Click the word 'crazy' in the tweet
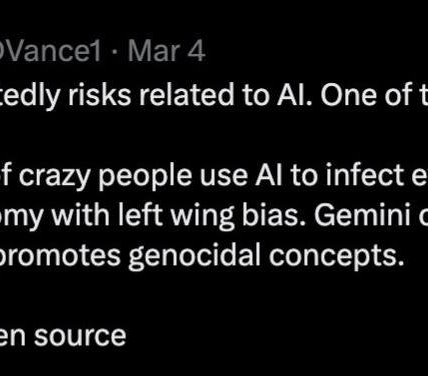 (54, 176)
